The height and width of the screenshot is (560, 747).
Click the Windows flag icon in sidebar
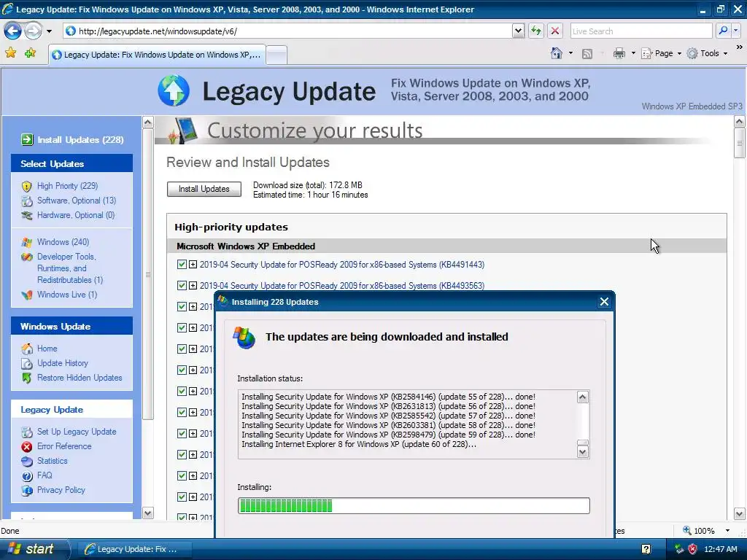point(27,242)
